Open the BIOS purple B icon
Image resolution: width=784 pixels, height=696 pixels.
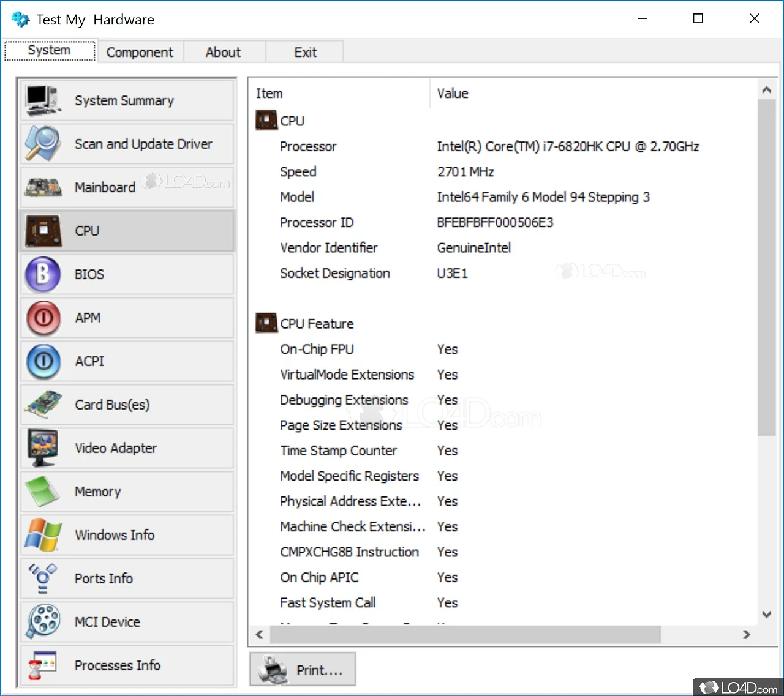[x=43, y=274]
